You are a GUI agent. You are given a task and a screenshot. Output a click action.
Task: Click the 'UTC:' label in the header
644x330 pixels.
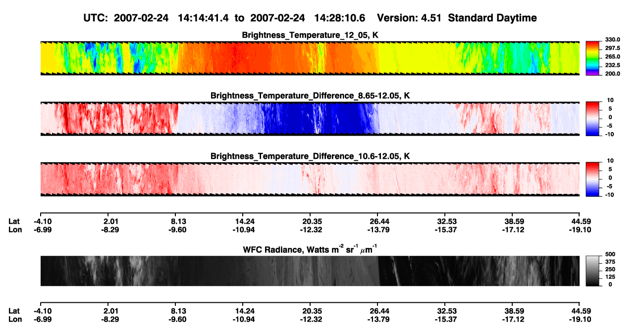96,18
